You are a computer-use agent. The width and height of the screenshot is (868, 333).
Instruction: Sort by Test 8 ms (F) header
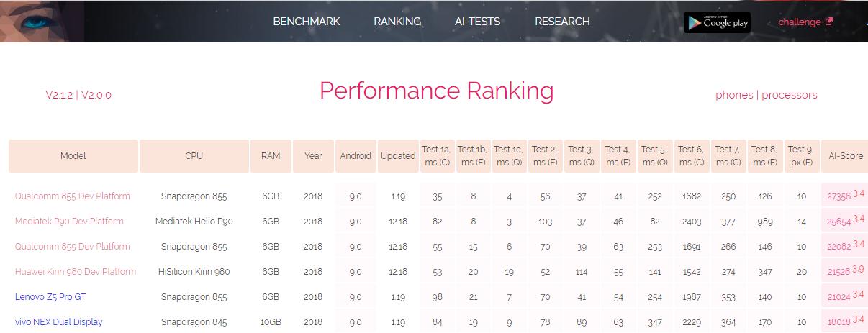[x=764, y=156]
